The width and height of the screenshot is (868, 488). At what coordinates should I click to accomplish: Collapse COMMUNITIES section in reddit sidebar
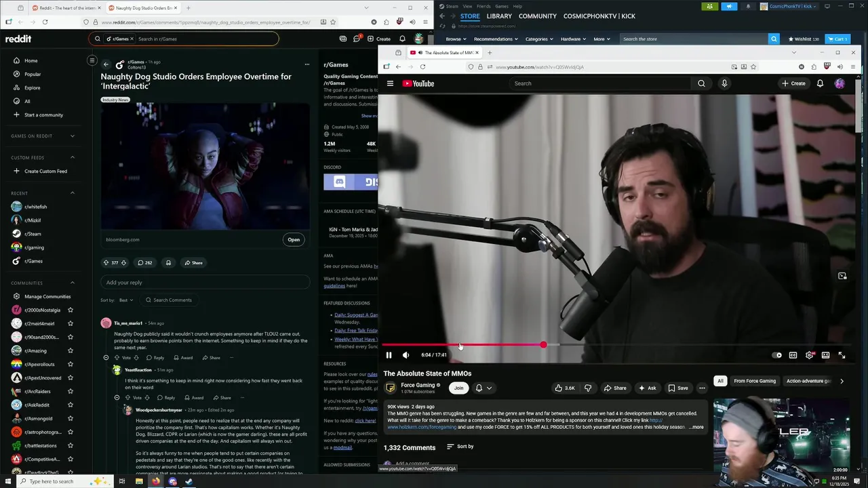(73, 283)
